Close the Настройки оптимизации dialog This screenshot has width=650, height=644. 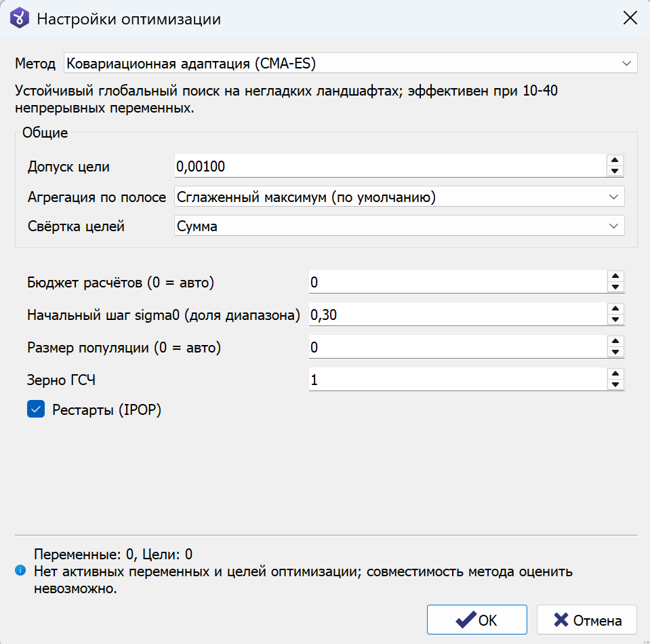click(630, 18)
